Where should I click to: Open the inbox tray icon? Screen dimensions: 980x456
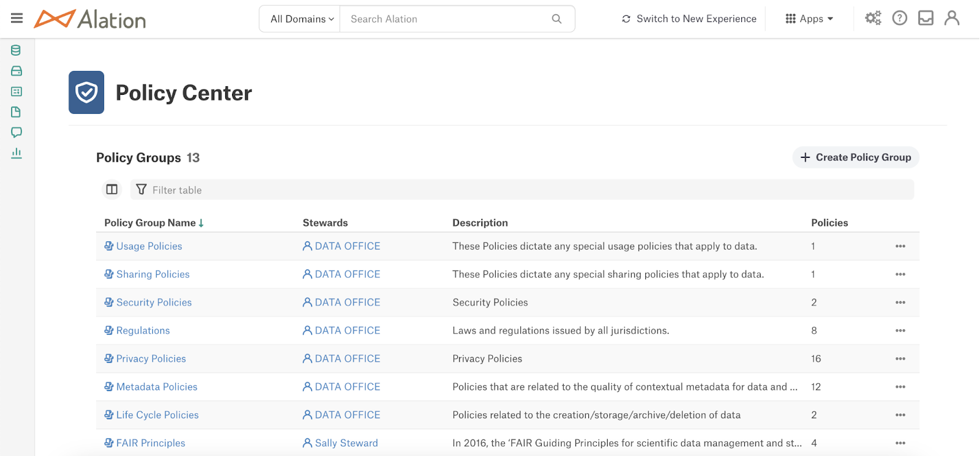[x=926, y=18]
